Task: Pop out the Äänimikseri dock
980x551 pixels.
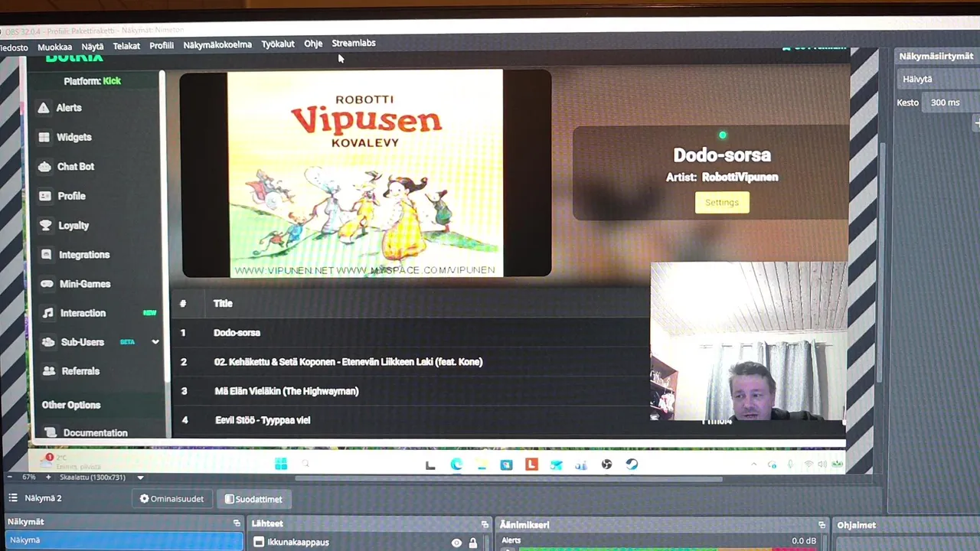Action: coord(822,525)
